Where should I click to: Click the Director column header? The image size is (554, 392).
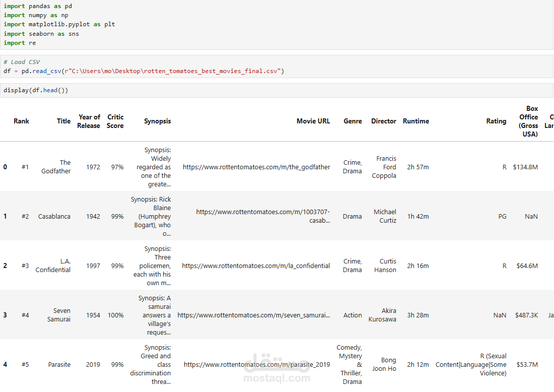[x=384, y=121]
